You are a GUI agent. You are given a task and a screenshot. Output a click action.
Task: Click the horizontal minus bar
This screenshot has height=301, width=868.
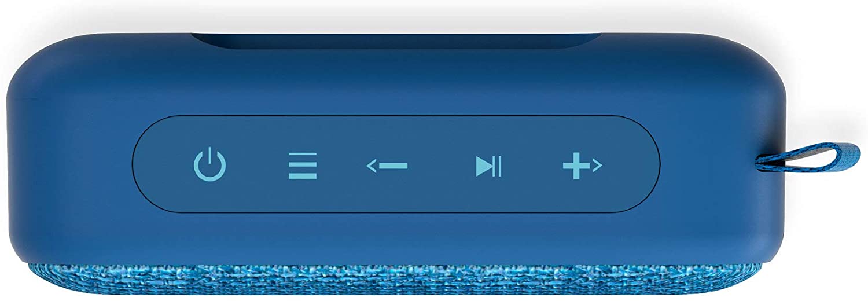pyautogui.click(x=394, y=166)
